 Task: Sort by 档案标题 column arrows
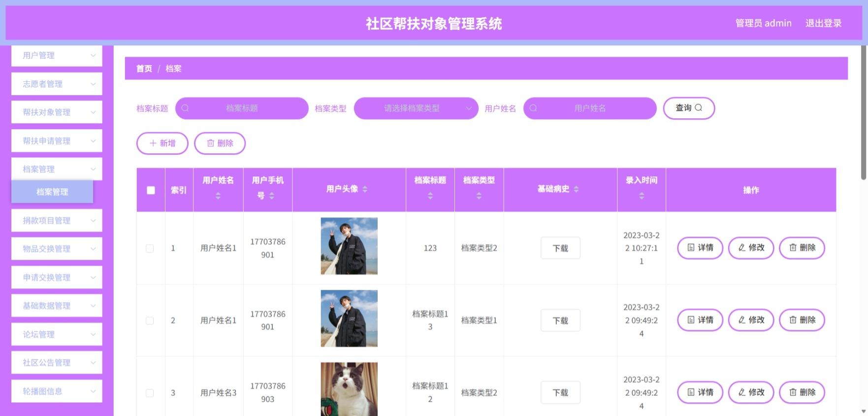[430, 196]
